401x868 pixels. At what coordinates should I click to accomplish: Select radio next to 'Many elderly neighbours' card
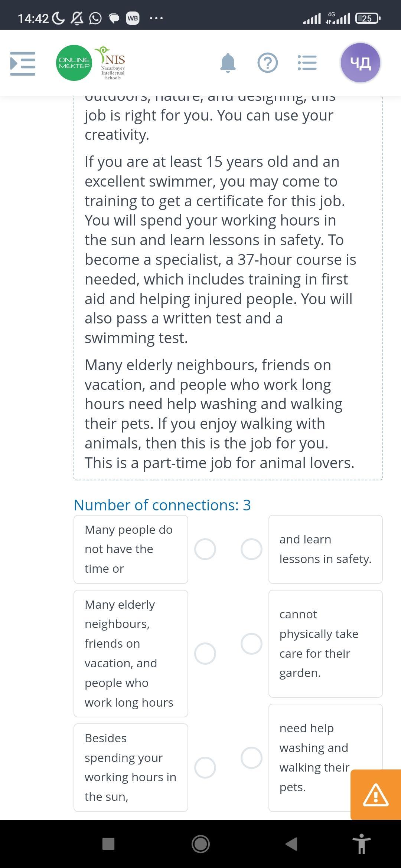coord(205,653)
